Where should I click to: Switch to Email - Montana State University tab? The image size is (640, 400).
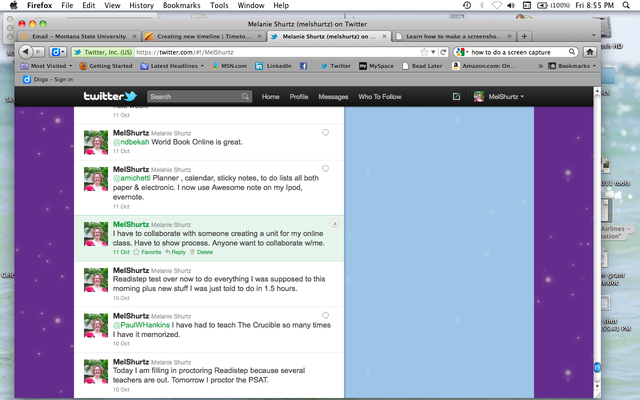pyautogui.click(x=78, y=36)
